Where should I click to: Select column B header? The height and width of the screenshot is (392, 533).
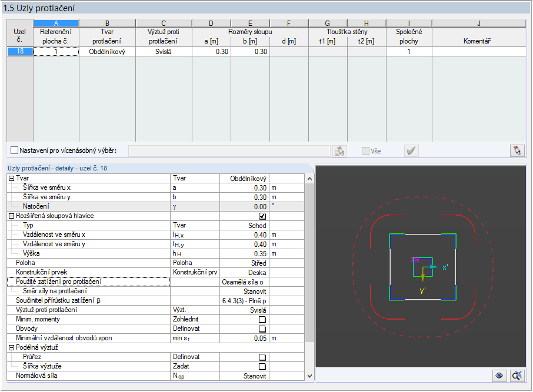(107, 24)
